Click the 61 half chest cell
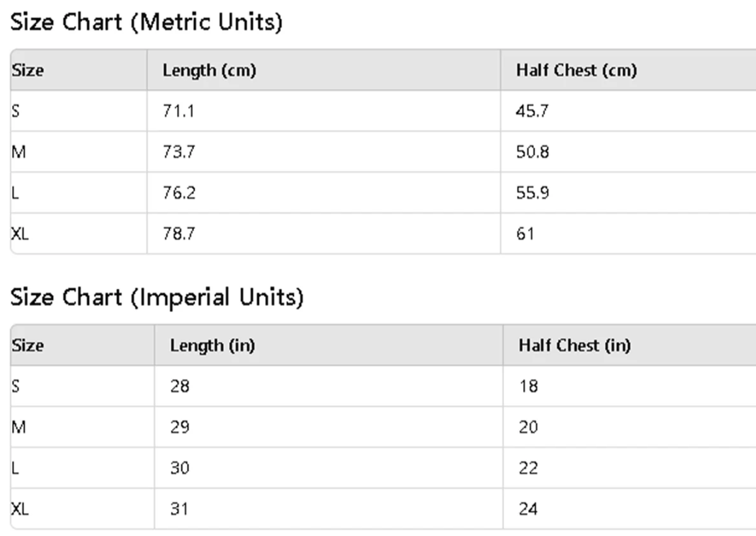The image size is (756, 536). (x=525, y=233)
